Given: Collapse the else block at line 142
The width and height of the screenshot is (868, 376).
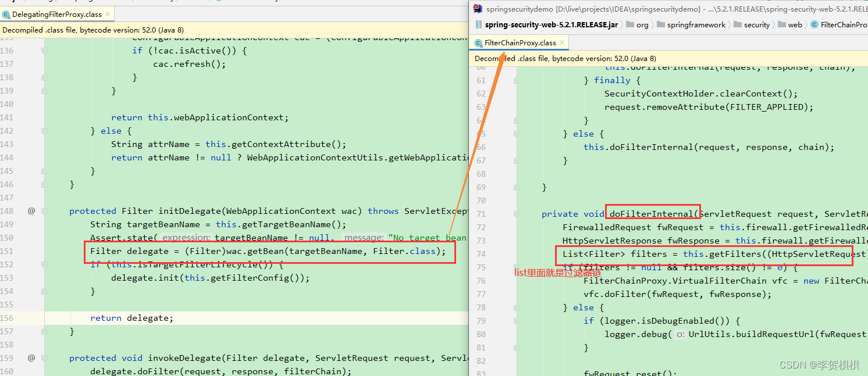Looking at the screenshot, I should 44,131.
